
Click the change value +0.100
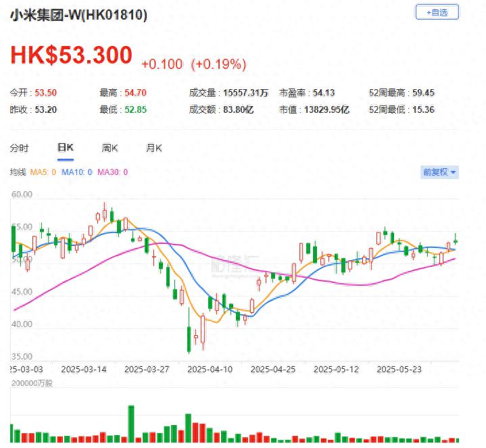(162, 64)
